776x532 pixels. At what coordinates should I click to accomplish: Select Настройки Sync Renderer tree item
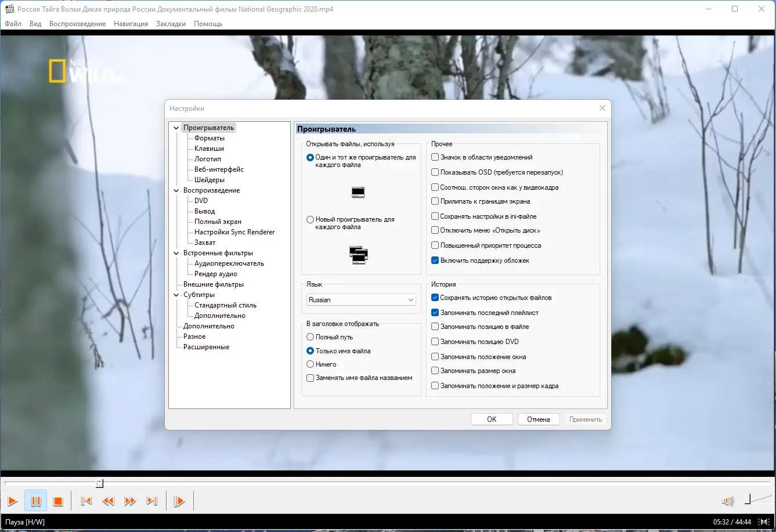234,232
